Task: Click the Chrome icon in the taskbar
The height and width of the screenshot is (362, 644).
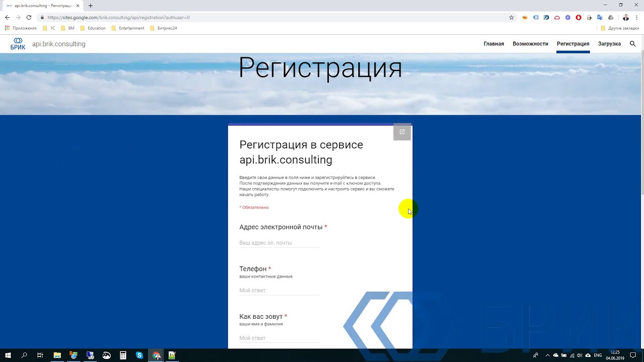Action: click(156, 355)
